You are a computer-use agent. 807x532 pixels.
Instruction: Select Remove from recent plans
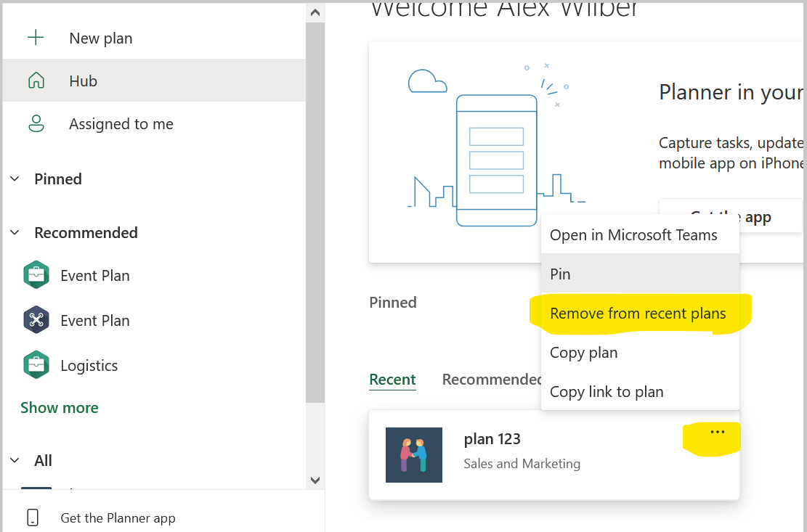638,313
